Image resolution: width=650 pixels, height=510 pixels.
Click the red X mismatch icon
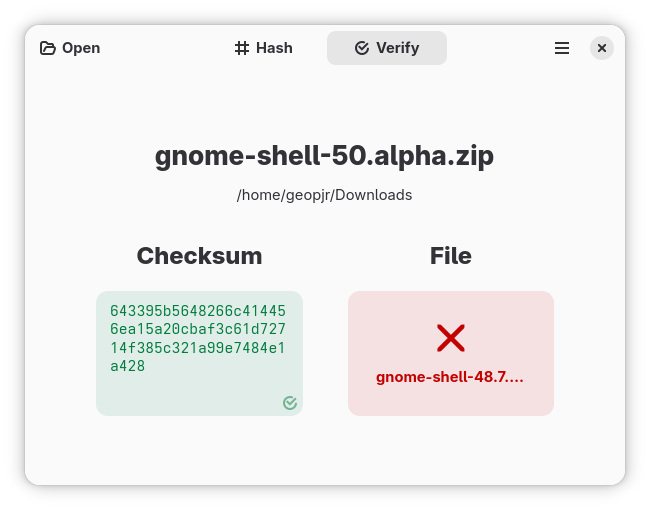(x=451, y=338)
